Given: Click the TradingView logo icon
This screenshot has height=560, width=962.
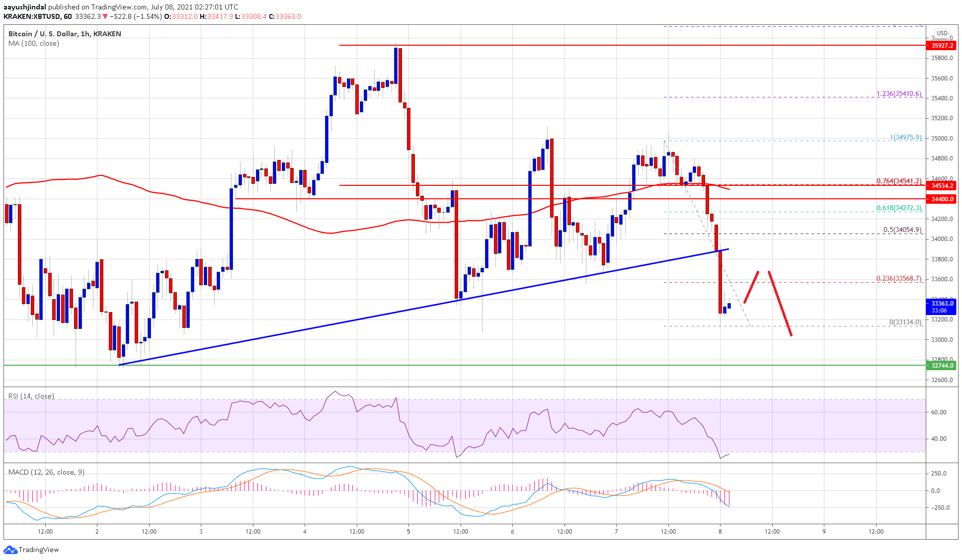Looking at the screenshot, I should point(10,550).
